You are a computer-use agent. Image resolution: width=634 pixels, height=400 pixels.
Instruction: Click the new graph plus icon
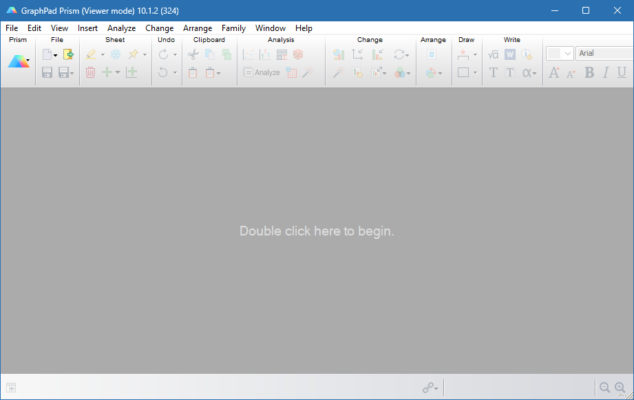click(131, 72)
